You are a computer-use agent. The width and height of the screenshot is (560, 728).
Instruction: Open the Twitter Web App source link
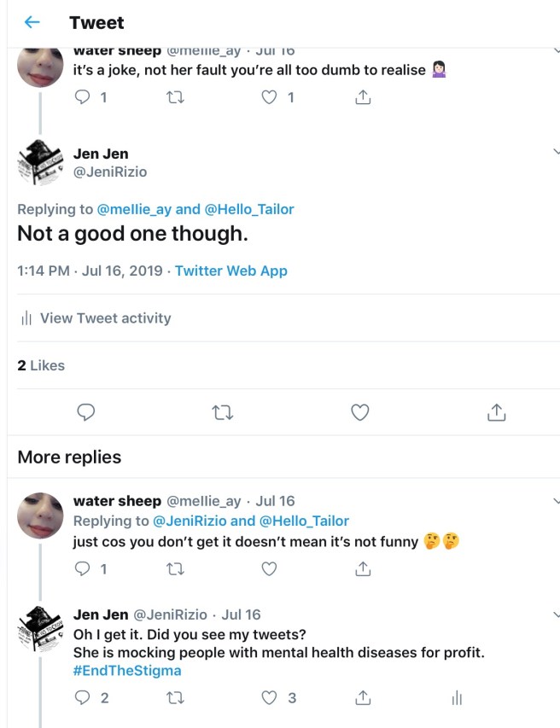[231, 271]
